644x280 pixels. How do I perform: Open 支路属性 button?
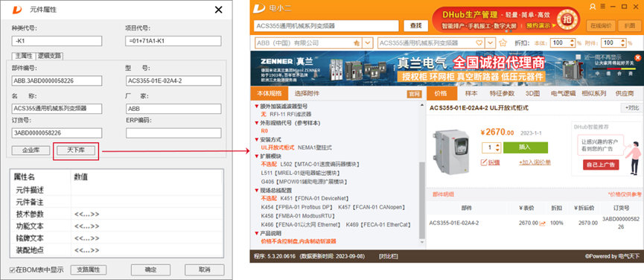(x=89, y=270)
